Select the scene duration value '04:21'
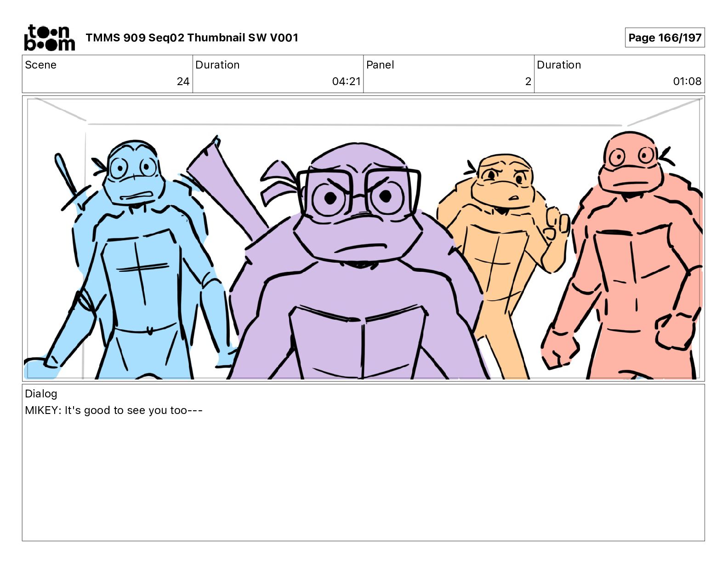 coord(346,81)
